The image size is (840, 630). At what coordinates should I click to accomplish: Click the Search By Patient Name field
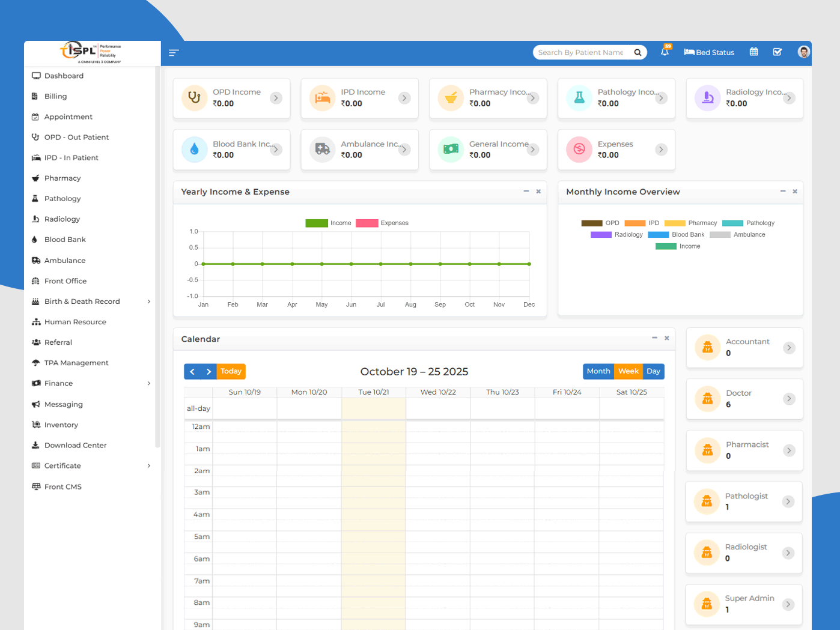[x=580, y=53]
